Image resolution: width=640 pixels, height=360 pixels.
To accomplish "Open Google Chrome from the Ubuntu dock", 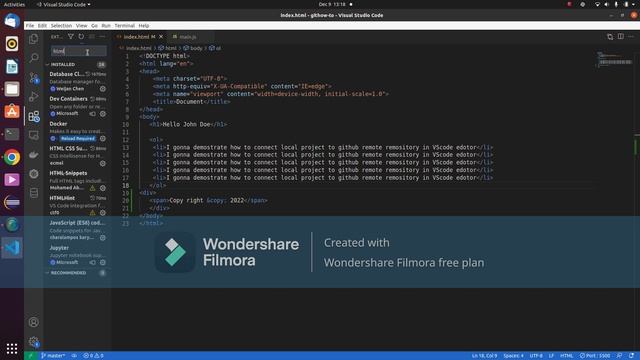I will point(12,157).
